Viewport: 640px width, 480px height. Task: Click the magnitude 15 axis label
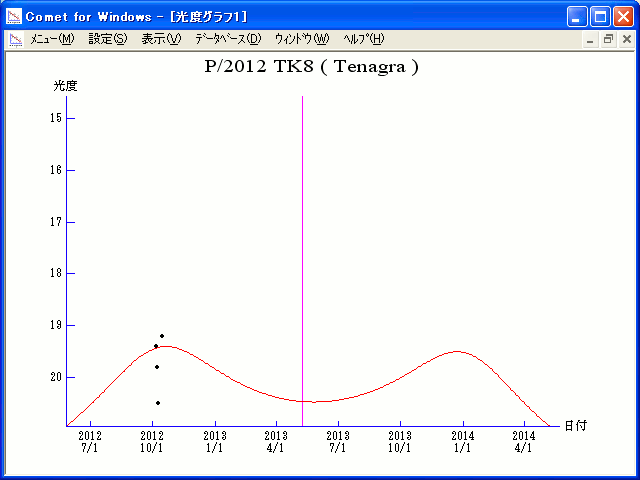56,118
